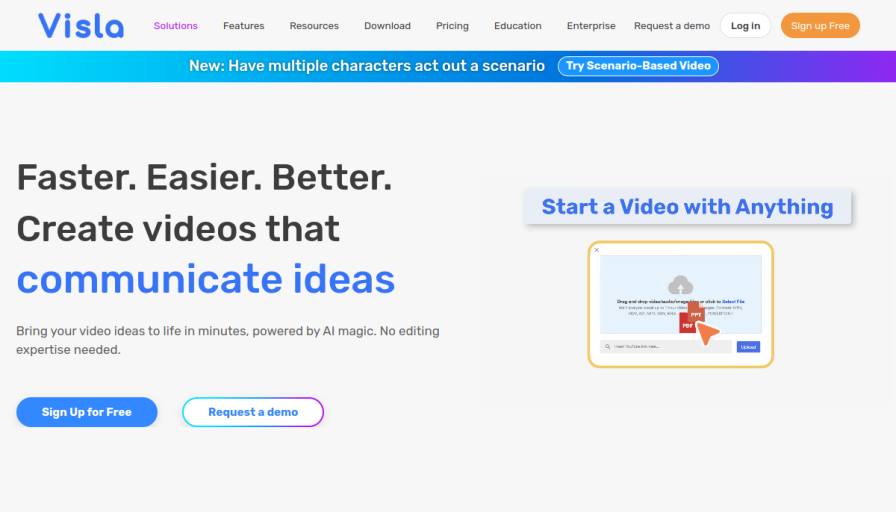Close the upload dialog preview with X
The height and width of the screenshot is (512, 896).
pyautogui.click(x=597, y=250)
